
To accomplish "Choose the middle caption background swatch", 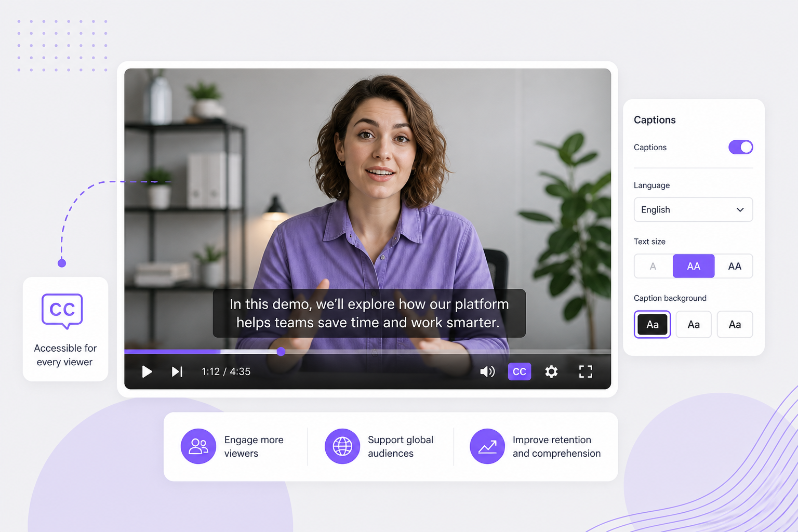I will (x=694, y=325).
